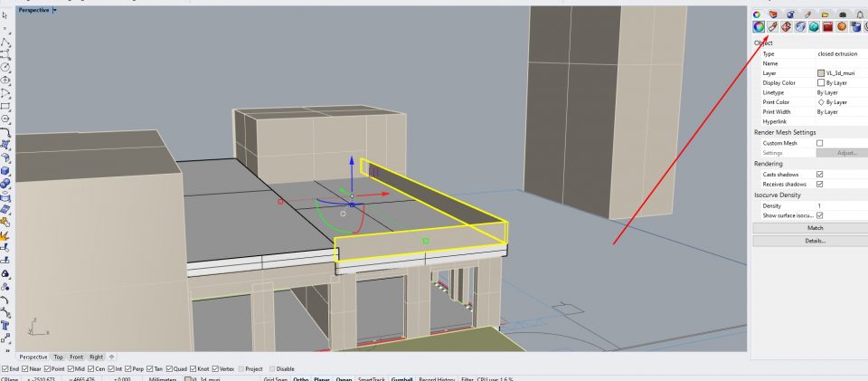Click the Name input field in properties
The height and width of the screenshot is (381, 868).
pos(839,63)
